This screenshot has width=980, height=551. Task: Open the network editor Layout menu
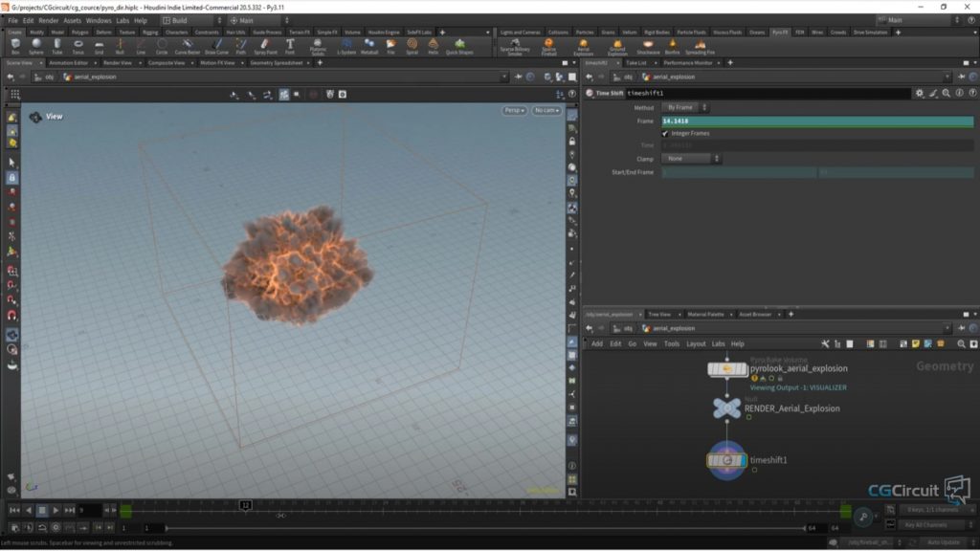pos(696,344)
